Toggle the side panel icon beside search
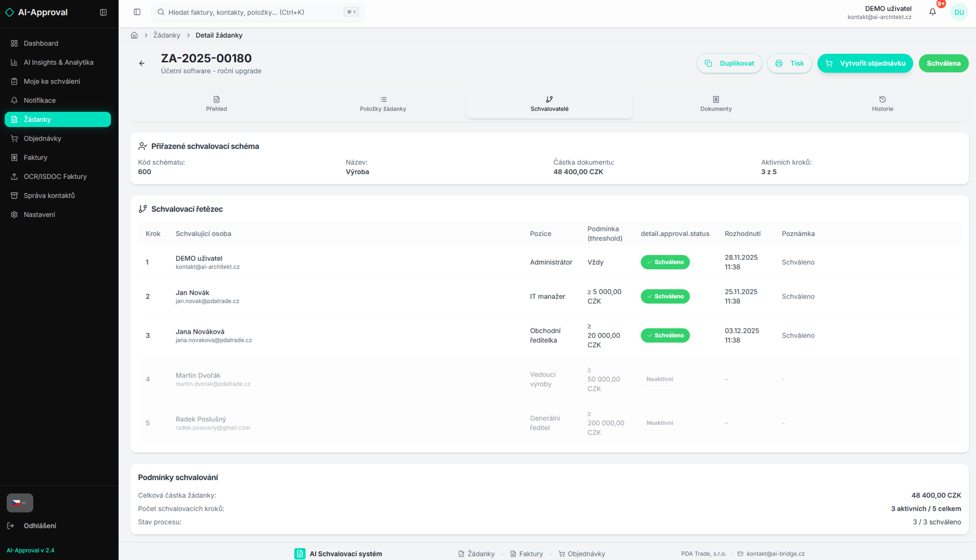 click(137, 12)
